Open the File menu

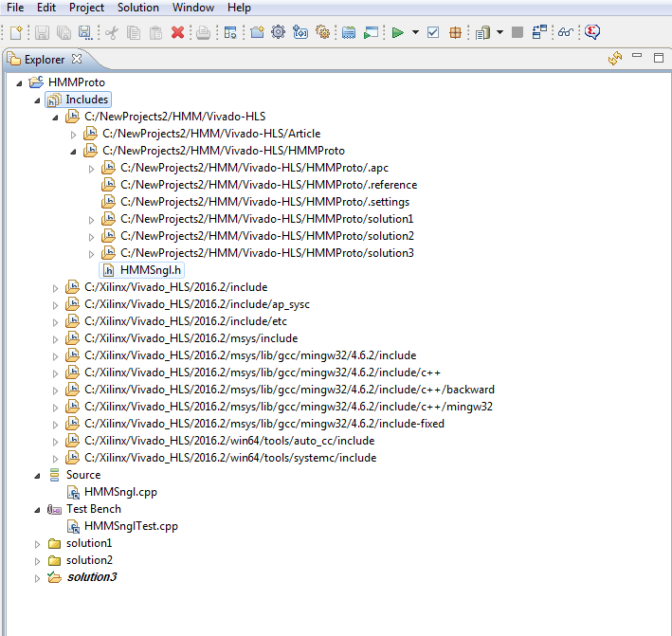(15, 8)
